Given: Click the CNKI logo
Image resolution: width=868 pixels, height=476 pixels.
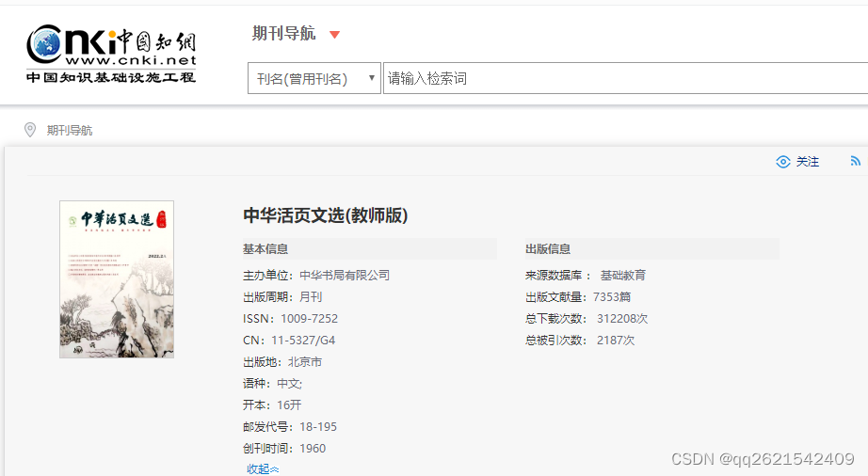Looking at the screenshot, I should (111, 54).
